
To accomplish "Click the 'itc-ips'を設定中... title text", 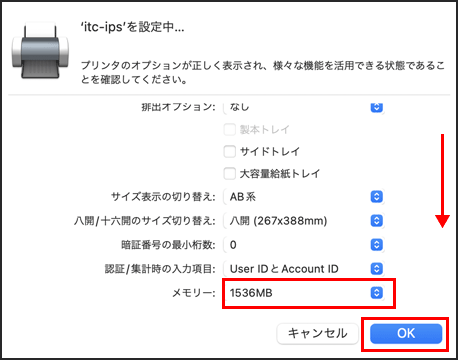I will [x=132, y=27].
